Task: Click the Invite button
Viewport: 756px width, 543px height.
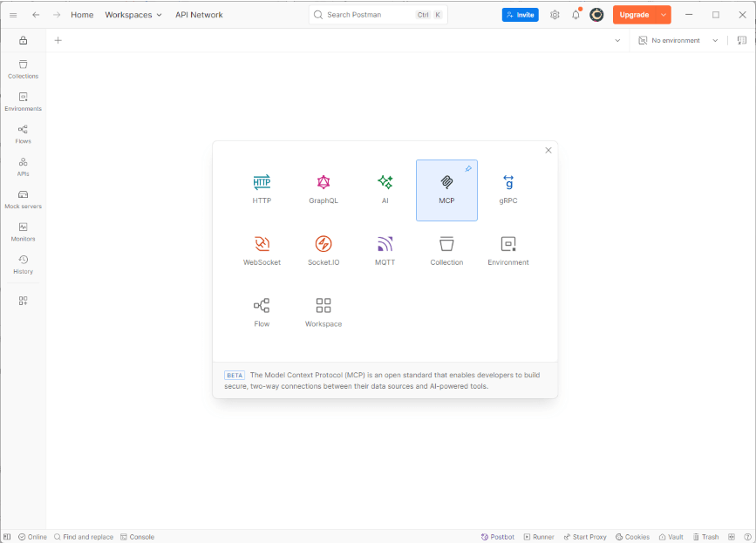Action: tap(521, 15)
